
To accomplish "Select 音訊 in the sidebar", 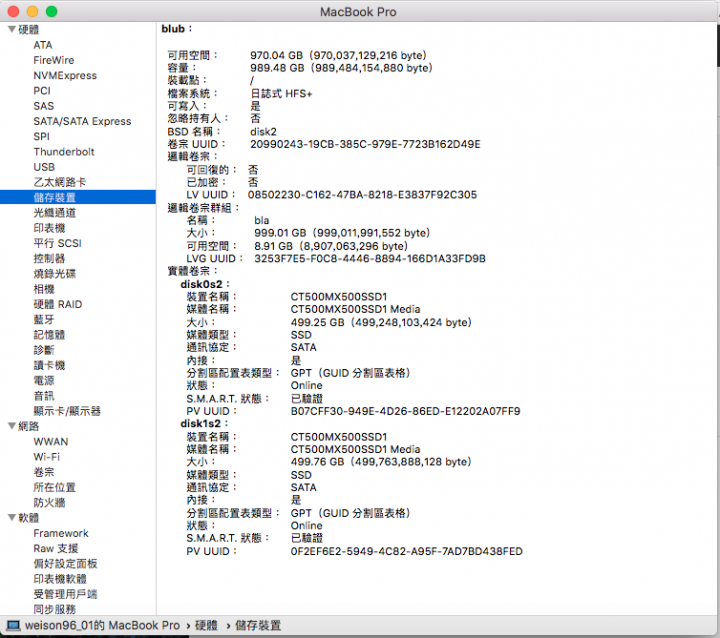I will pyautogui.click(x=44, y=395).
